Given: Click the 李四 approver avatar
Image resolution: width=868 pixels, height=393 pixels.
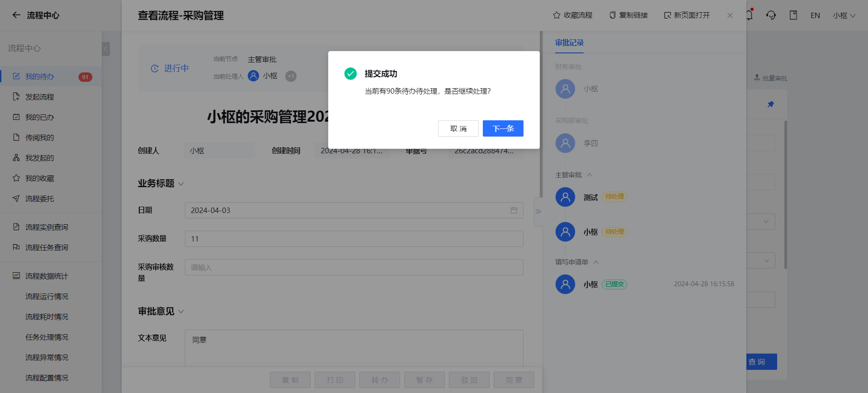Looking at the screenshot, I should [565, 143].
